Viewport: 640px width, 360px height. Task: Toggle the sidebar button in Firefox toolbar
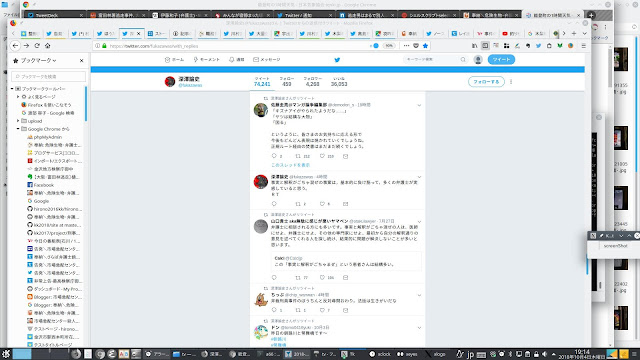[485, 46]
